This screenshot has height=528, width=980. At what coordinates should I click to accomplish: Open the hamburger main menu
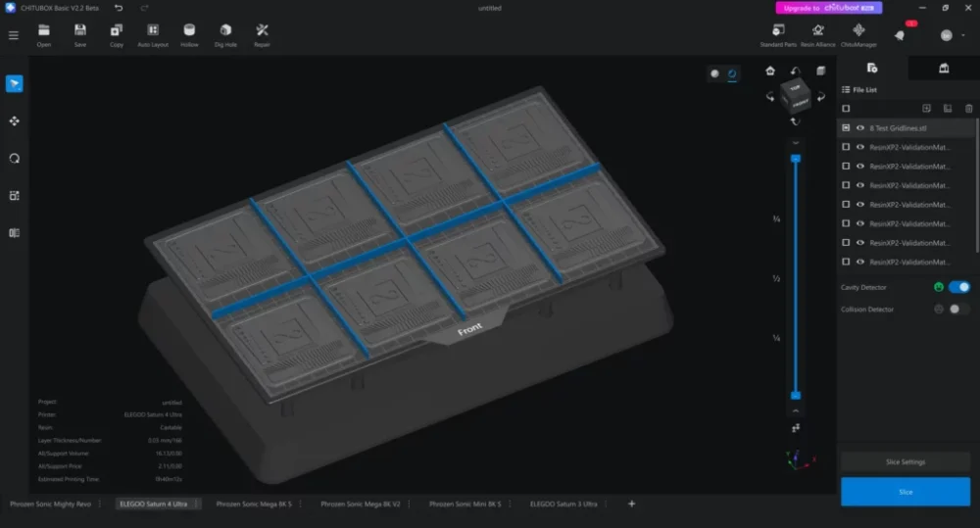click(x=14, y=35)
